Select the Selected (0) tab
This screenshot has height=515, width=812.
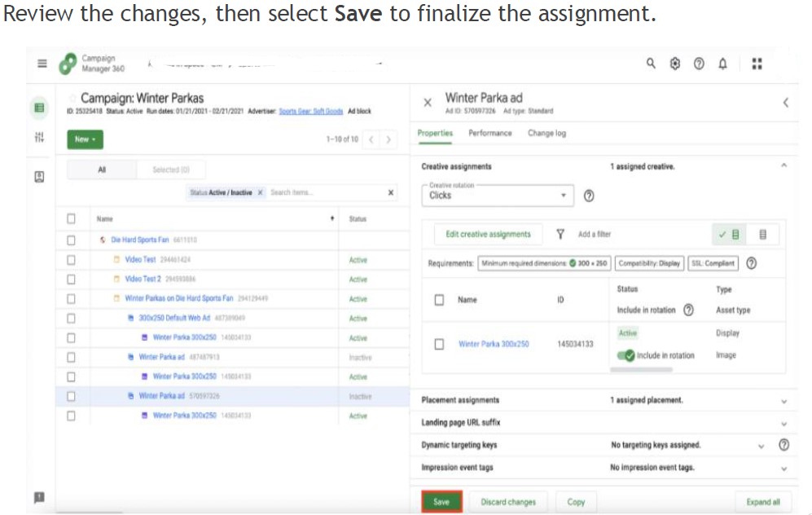(171, 169)
